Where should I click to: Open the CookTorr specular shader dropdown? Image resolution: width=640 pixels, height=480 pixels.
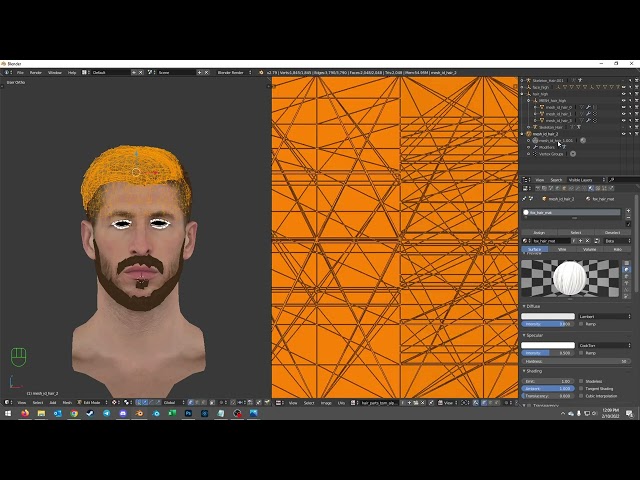pyautogui.click(x=604, y=345)
